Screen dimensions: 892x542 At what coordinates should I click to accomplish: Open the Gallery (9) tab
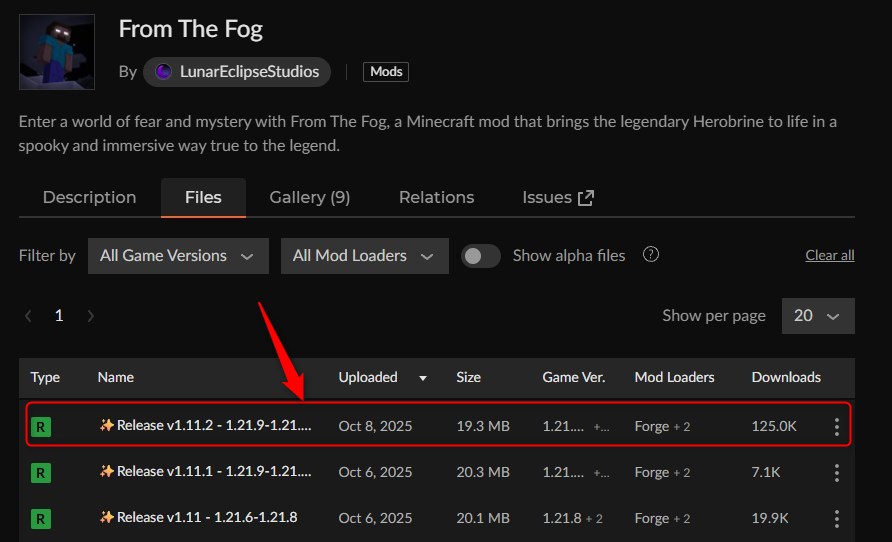coord(310,197)
